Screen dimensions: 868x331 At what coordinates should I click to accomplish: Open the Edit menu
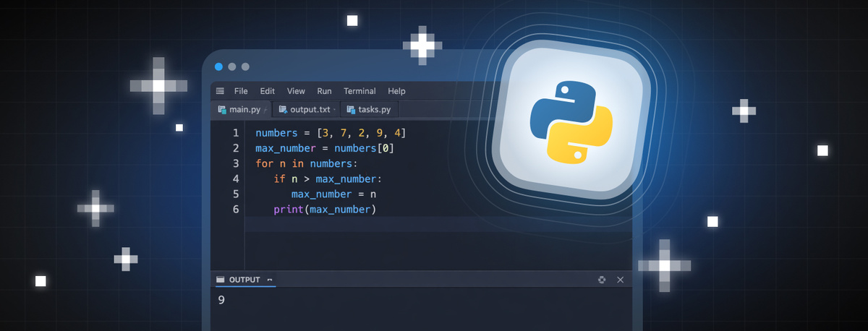[268, 91]
